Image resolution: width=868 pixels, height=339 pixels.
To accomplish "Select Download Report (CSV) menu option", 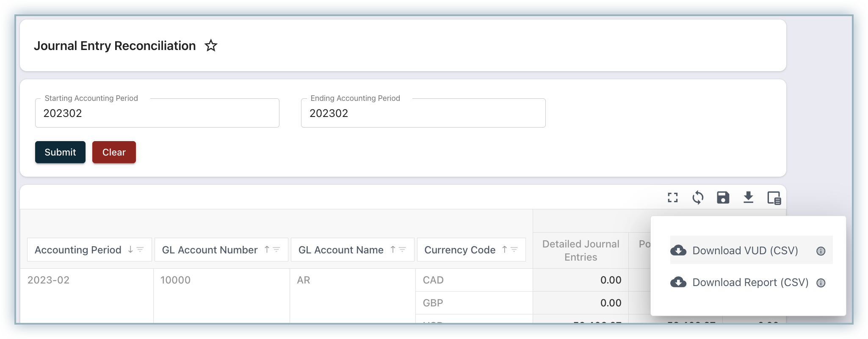I will tap(750, 282).
